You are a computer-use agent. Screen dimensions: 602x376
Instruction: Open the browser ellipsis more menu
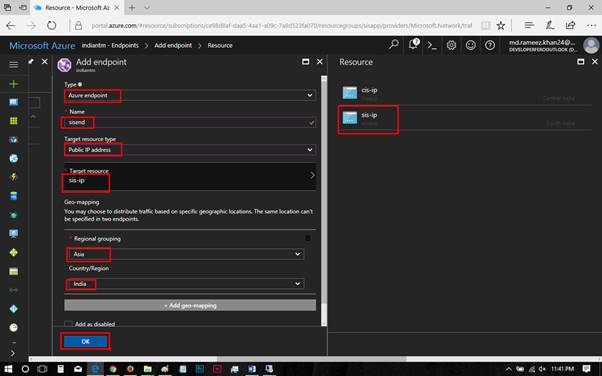(x=591, y=25)
